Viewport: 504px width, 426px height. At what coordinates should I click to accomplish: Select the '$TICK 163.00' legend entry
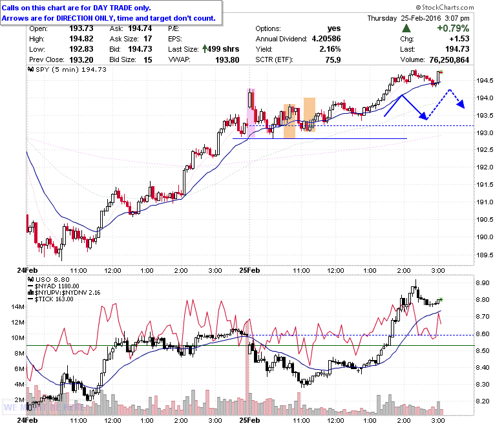tap(54, 299)
